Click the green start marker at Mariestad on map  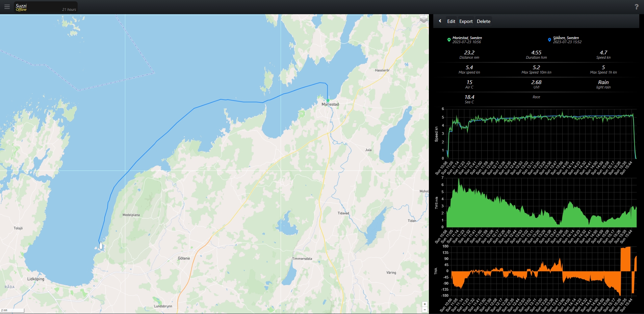click(328, 100)
